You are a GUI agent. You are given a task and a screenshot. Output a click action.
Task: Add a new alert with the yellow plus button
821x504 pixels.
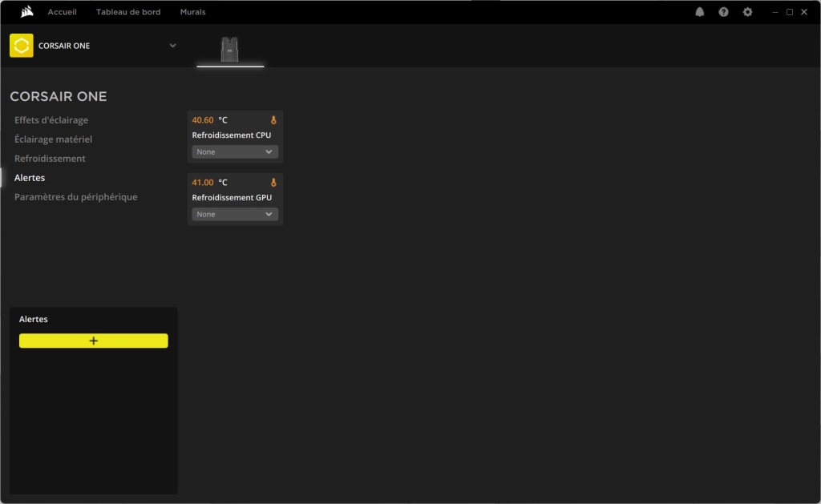pos(94,341)
